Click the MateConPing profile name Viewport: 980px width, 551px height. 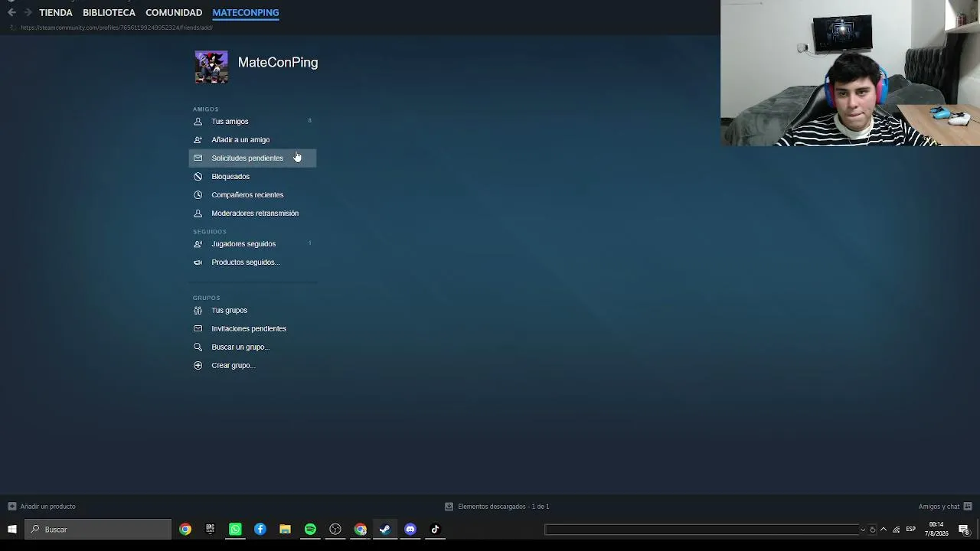[278, 63]
